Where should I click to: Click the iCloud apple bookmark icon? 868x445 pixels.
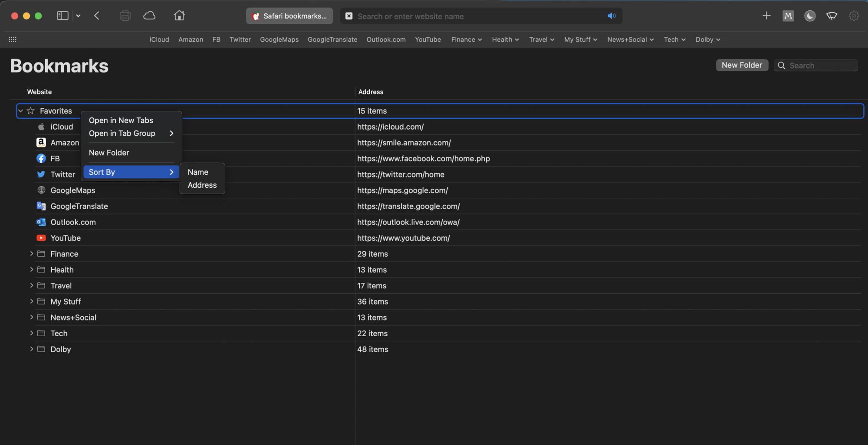click(x=41, y=127)
